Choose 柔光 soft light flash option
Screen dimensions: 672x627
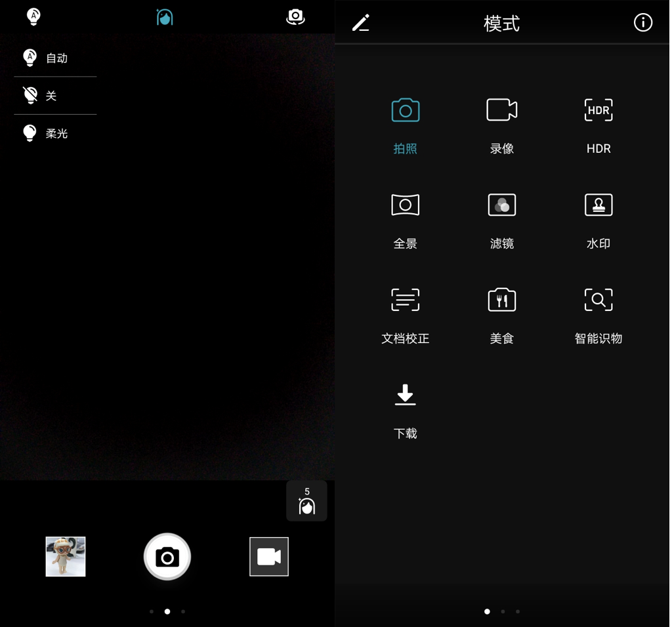[x=45, y=133]
